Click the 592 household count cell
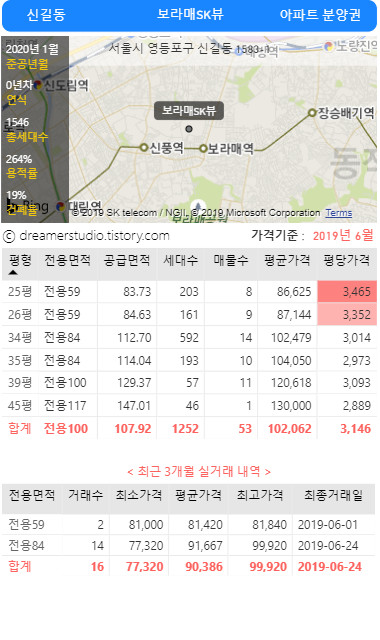The image size is (380, 640). [189, 338]
